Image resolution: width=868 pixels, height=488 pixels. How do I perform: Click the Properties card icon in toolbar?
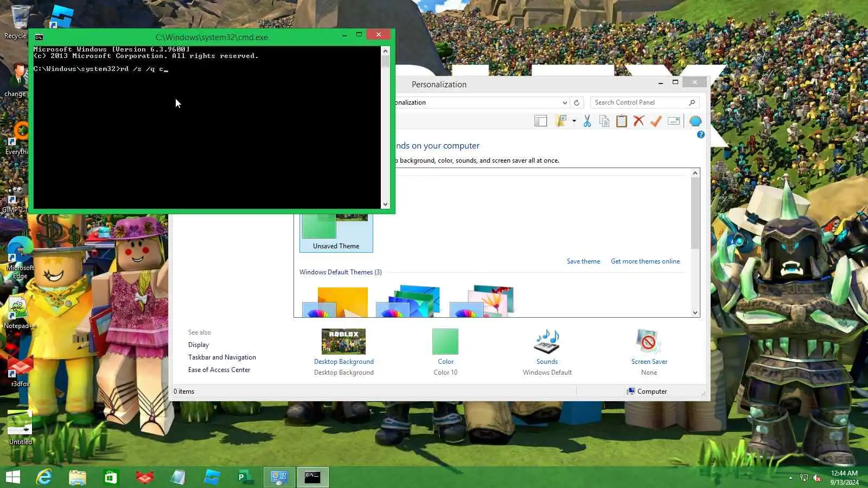point(674,121)
